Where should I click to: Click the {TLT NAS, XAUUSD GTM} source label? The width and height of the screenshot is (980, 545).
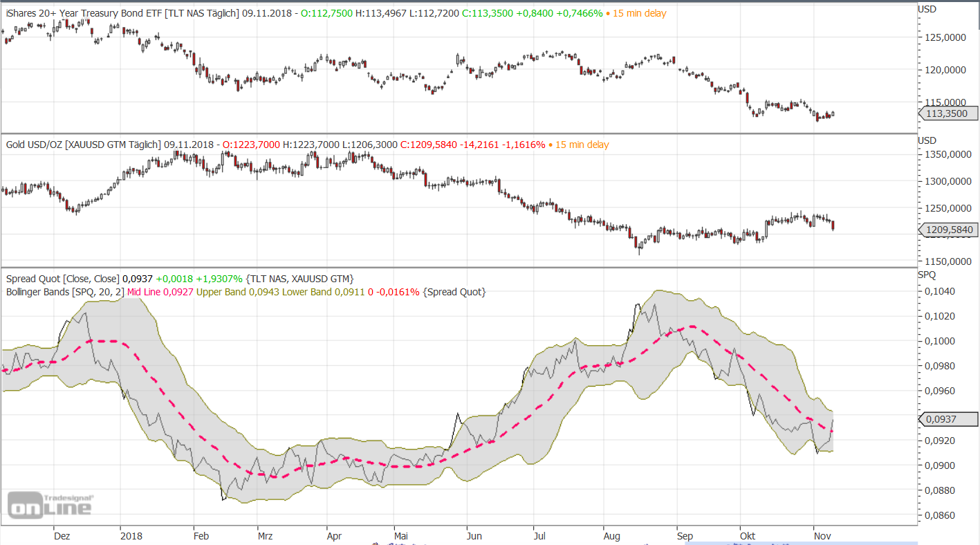[299, 279]
